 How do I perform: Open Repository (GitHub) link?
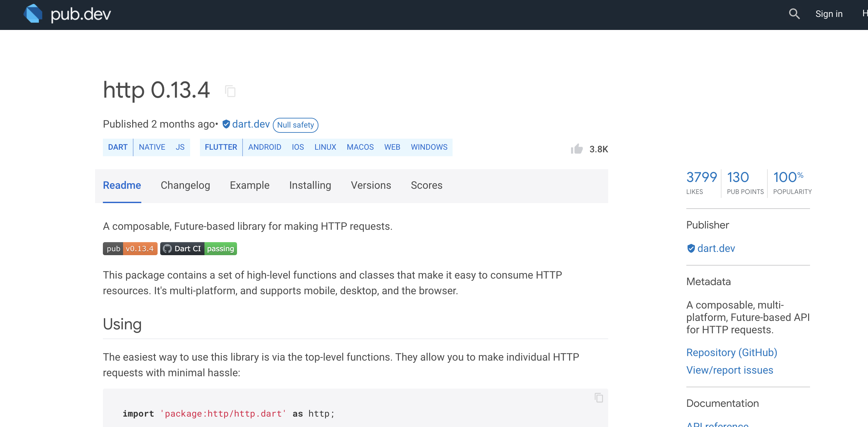(x=732, y=352)
